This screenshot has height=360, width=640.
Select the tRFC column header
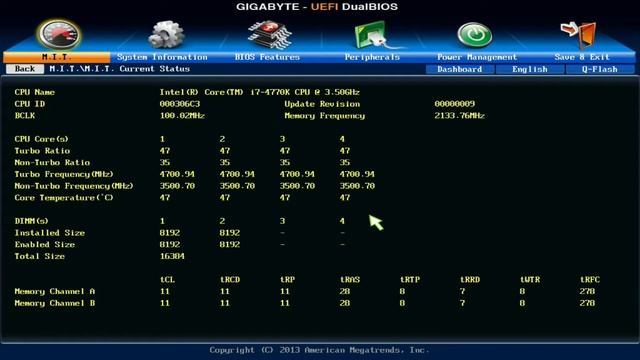590,280
